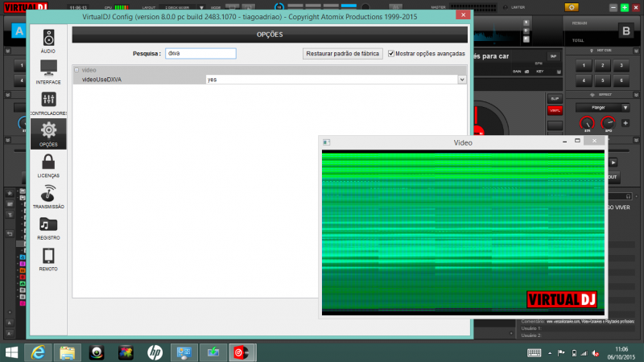Toggle Mostrar opções avançadas checkbox
This screenshot has height=362, width=644.
point(391,54)
